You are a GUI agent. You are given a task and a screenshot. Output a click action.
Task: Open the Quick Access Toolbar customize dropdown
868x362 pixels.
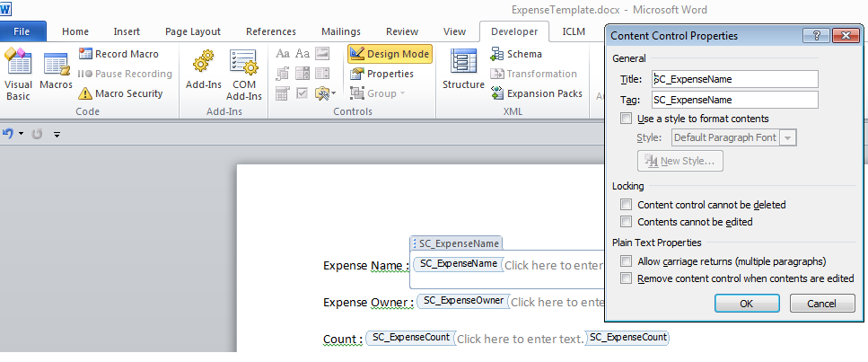click(x=57, y=134)
